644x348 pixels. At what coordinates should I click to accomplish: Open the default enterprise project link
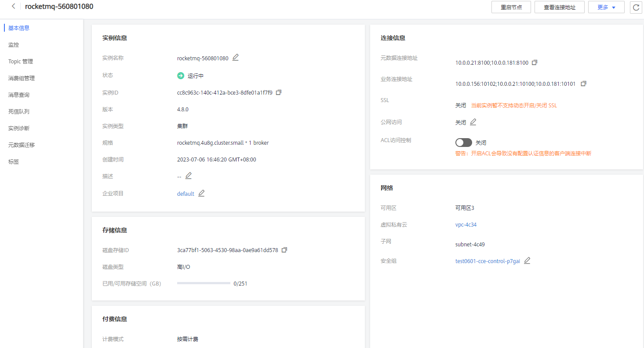pyautogui.click(x=186, y=194)
